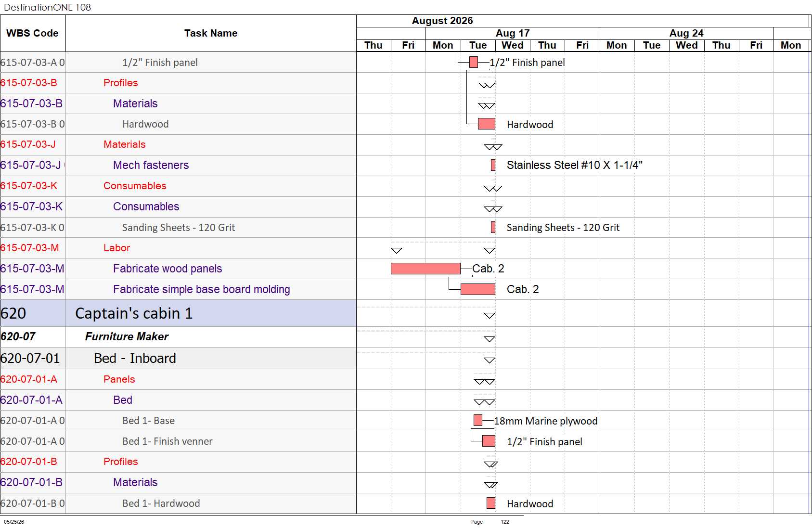The height and width of the screenshot is (528, 812).
Task: Click the Bed - Inboard summary marker
Action: [490, 361]
